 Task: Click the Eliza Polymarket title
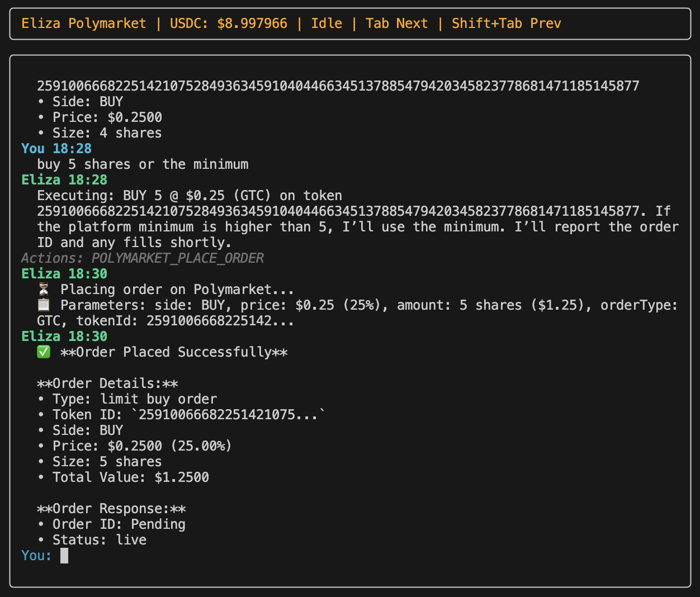84,23
